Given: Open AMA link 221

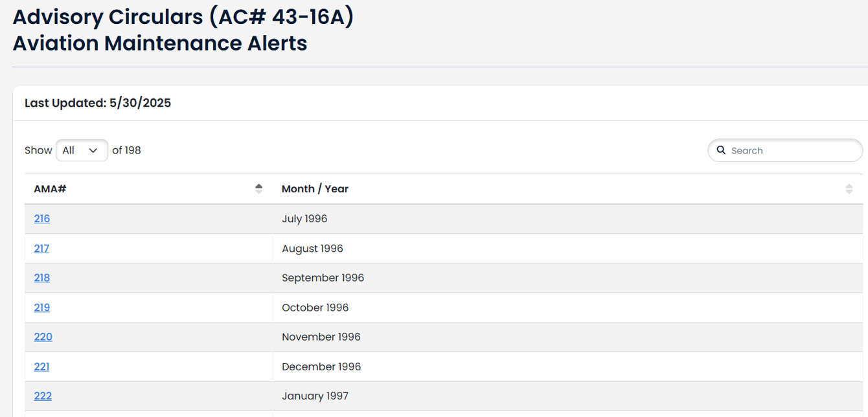Looking at the screenshot, I should 41,366.
